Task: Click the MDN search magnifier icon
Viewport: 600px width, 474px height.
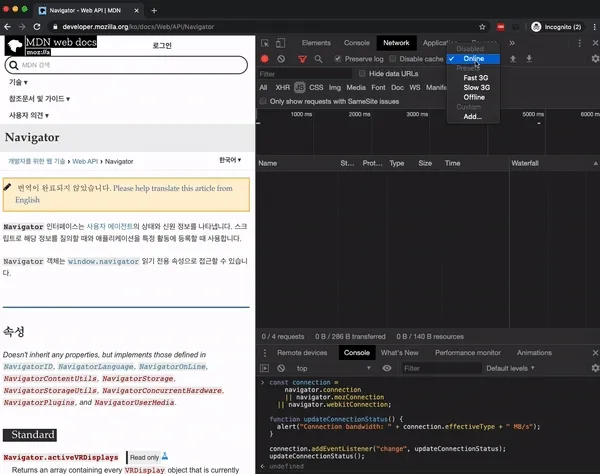Action: click(14, 65)
